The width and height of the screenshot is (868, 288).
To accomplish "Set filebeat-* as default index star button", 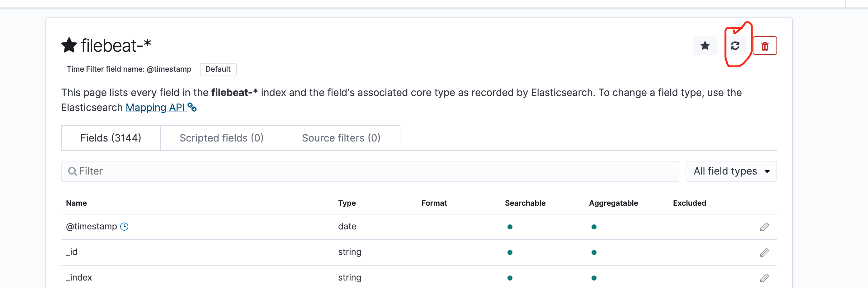I will coord(705,46).
